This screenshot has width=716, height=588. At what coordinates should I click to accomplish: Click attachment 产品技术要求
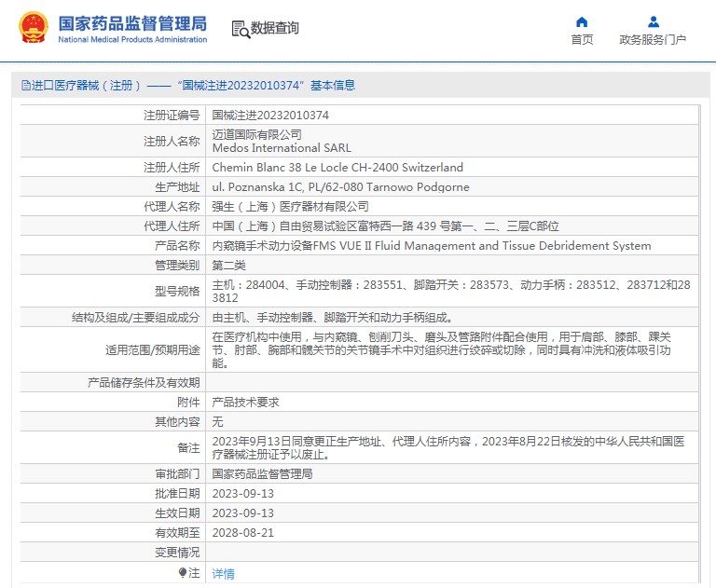point(246,403)
